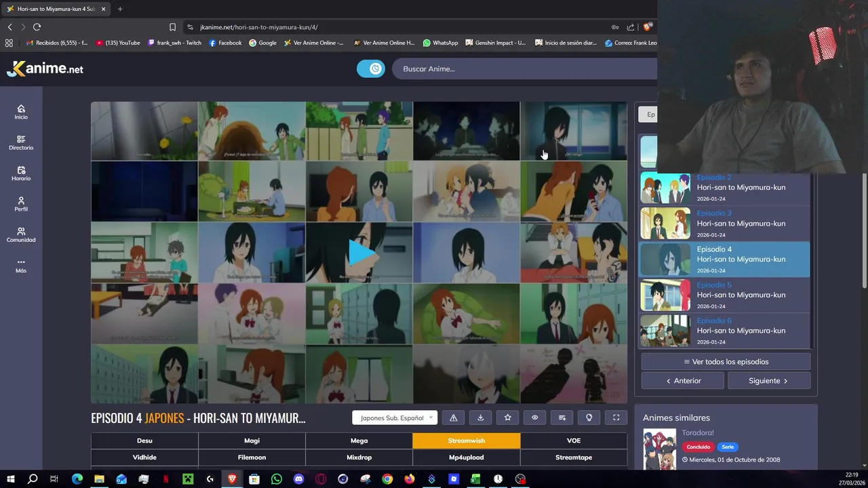868x488 pixels.
Task: Click the Concluido status badge
Action: pos(698,447)
